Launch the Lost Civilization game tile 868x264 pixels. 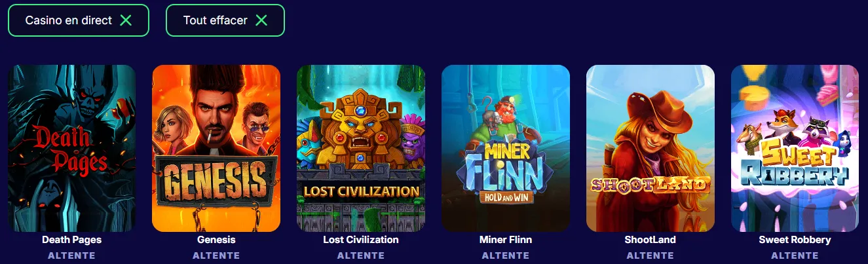pos(361,149)
